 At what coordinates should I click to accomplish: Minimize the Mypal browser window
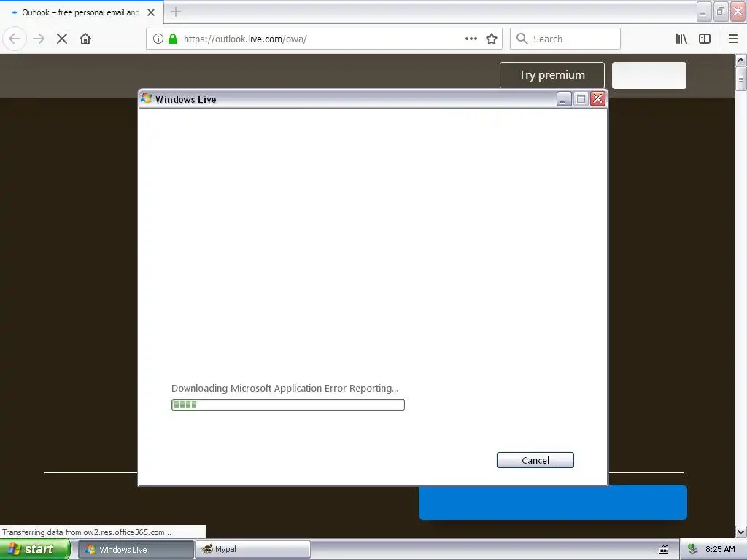[704, 12]
